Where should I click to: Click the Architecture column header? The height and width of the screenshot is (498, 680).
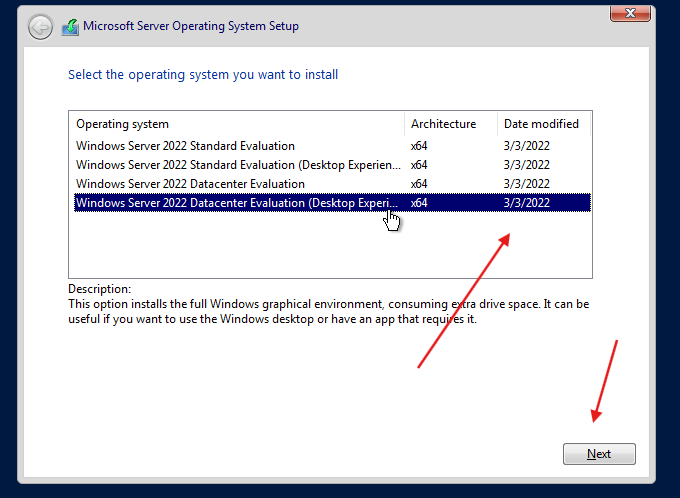[x=443, y=124]
